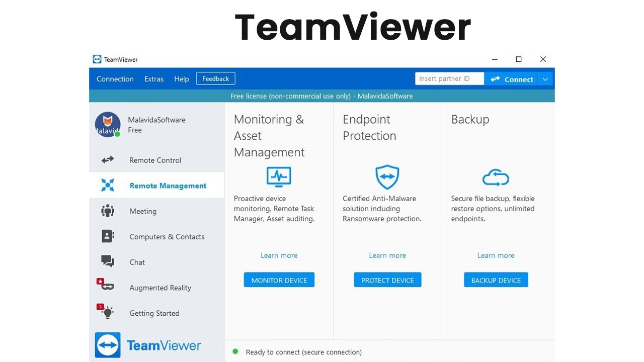Viewport: 644px width, 362px height.
Task: Click the Computers & Contacts icon
Action: pyautogui.click(x=107, y=236)
